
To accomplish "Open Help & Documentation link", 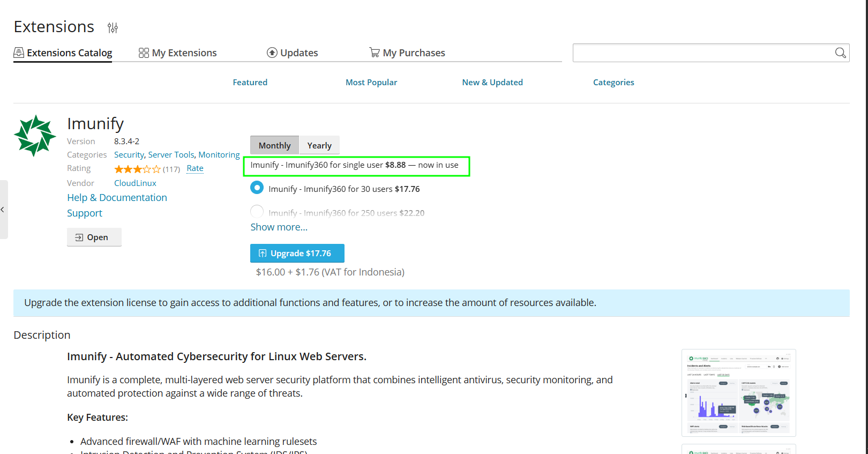I will (117, 197).
